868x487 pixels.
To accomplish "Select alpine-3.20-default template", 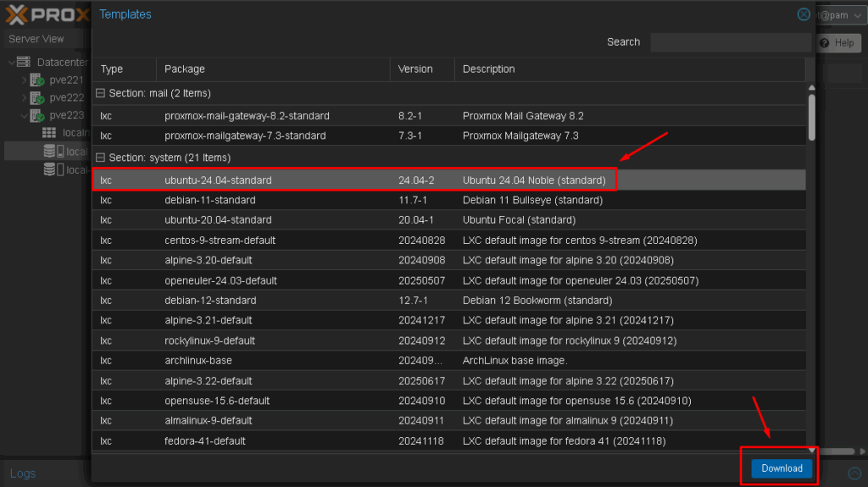I will (448, 260).
